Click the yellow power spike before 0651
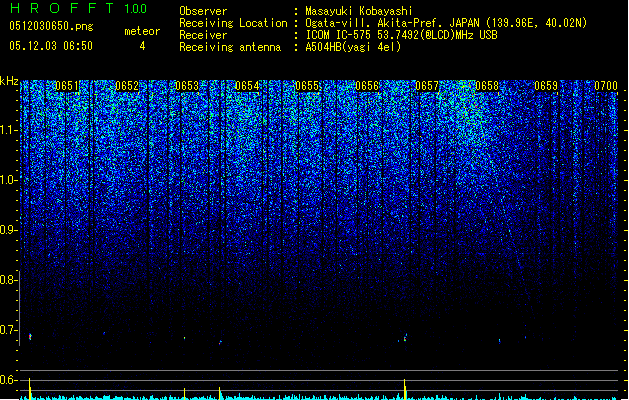Viewport: 629px width, 400px height. coord(30,388)
